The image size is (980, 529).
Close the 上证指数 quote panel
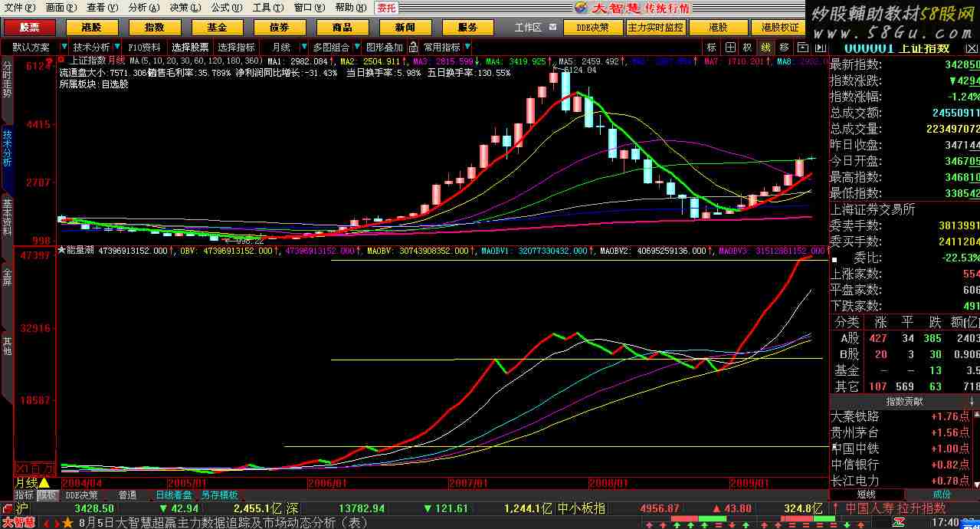tap(973, 48)
